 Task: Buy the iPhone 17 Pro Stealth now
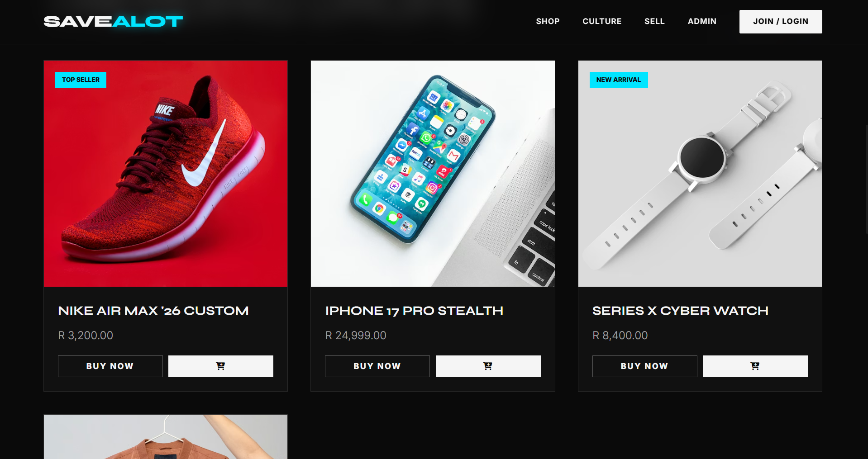(x=377, y=366)
